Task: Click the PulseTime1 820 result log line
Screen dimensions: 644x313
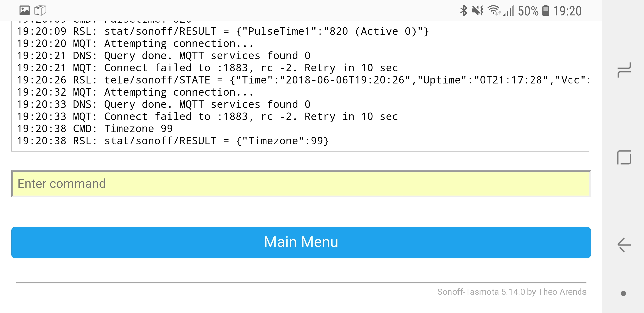Action: (x=223, y=32)
